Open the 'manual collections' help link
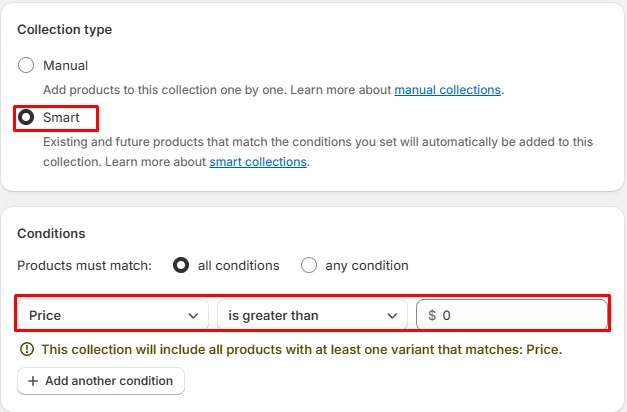 coord(447,90)
